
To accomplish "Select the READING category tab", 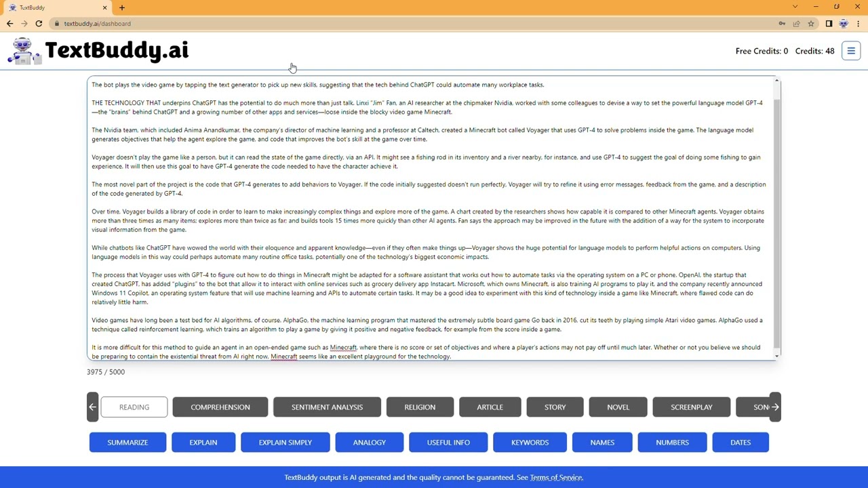I will click(x=134, y=407).
